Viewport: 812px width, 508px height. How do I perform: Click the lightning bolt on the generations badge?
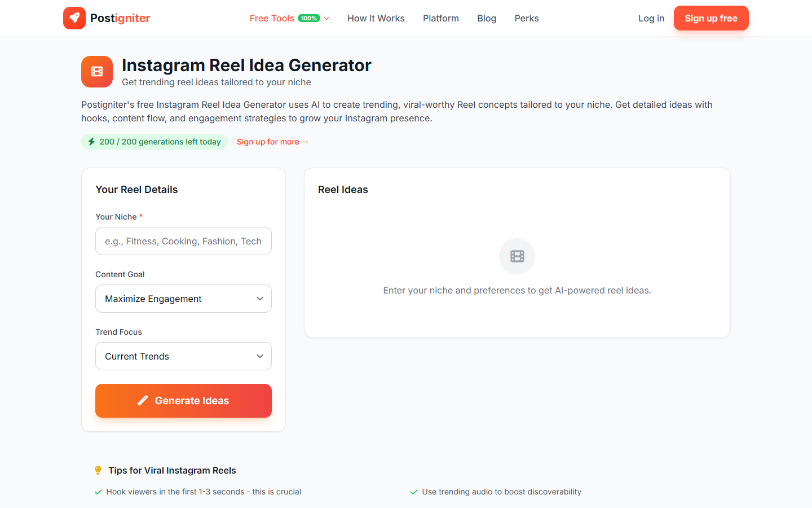pos(91,142)
